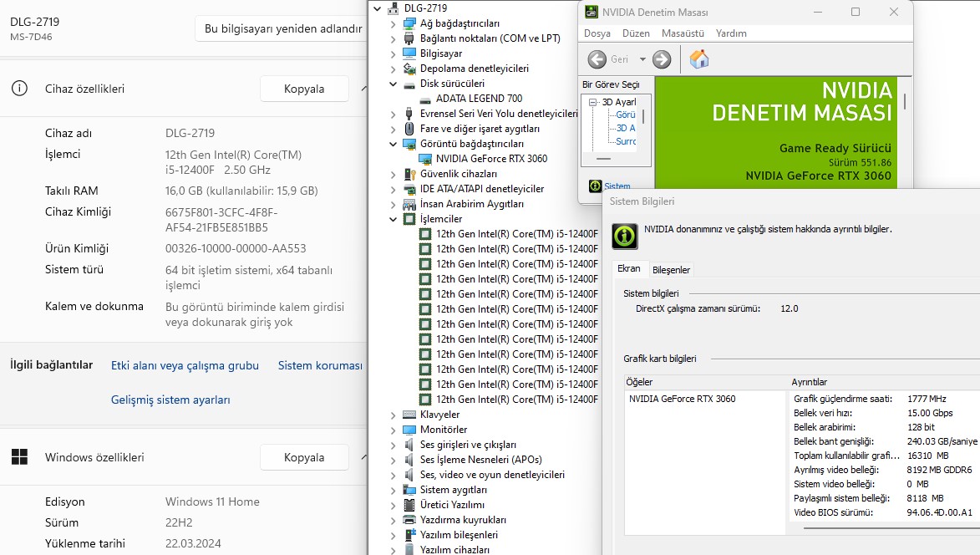Open the Masaüstü menu

click(x=683, y=33)
